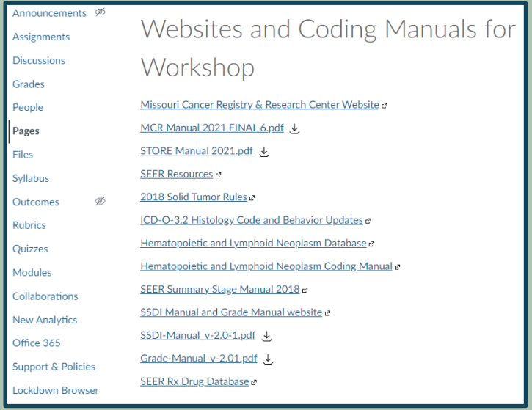Open Missouri Cancer Registry & Research Center Website link
The image size is (532, 410).
260,105
